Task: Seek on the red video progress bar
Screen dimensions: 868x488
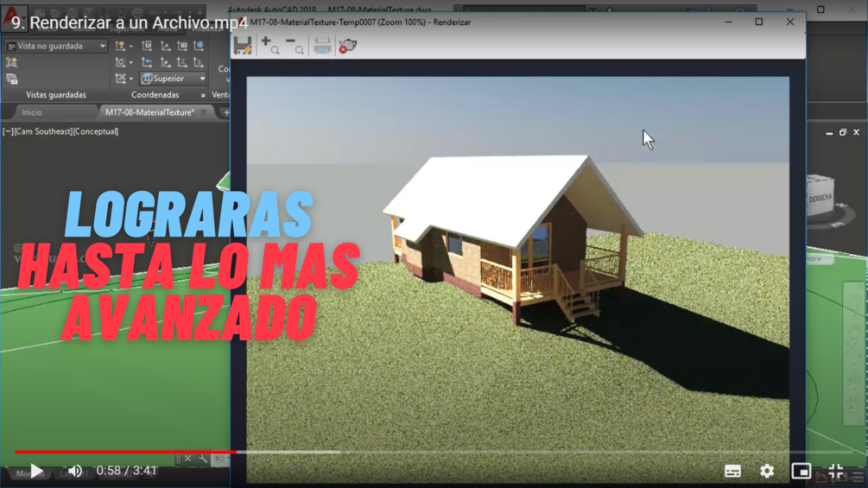Action: (x=125, y=452)
